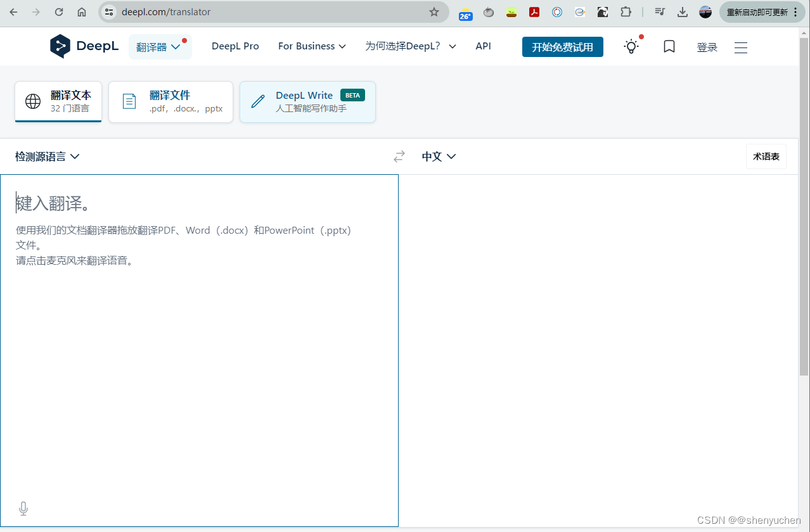Open browser downloads

click(x=683, y=12)
